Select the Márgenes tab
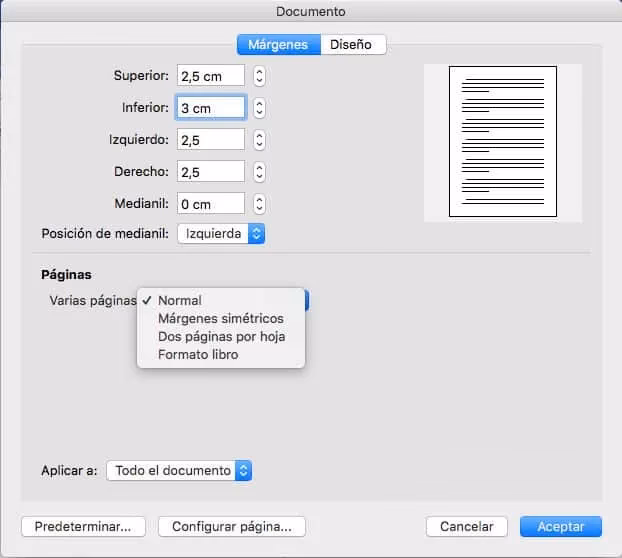 279,44
